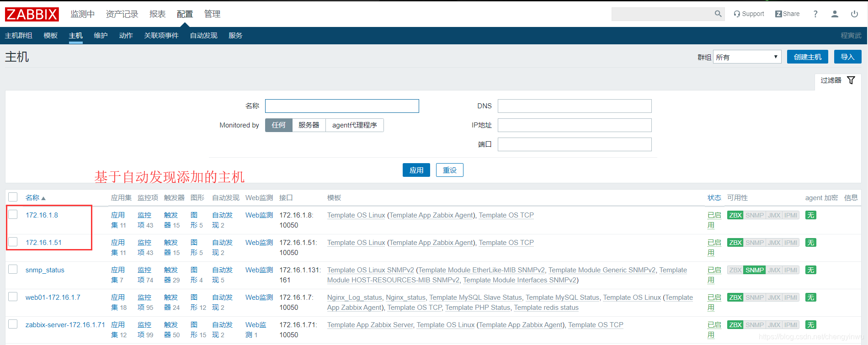Focus the DNS filter field
Viewport: 868px width, 345px height.
tap(575, 106)
